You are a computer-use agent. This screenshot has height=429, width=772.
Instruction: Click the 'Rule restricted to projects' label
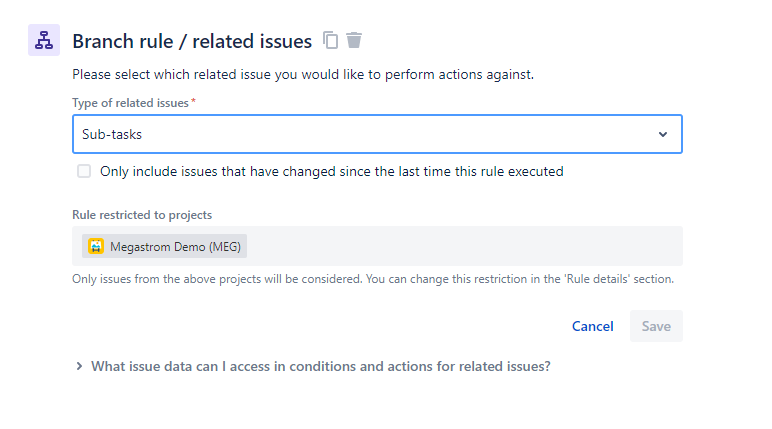(142, 215)
